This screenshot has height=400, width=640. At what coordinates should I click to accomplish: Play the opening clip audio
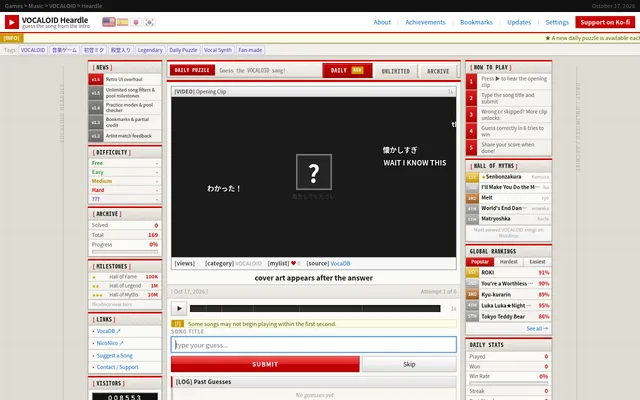click(179, 309)
